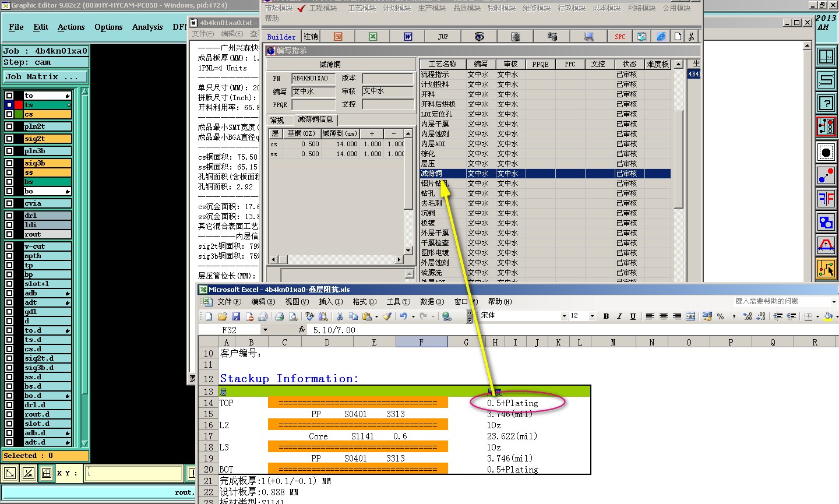Viewport: 839px width, 504px height.
Task: Click the grid icon beside XY field
Action: pyautogui.click(x=47, y=473)
